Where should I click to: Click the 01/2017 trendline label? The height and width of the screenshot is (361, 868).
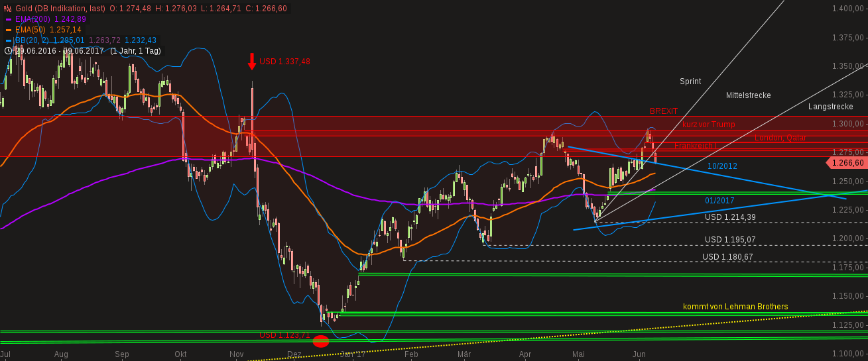(x=719, y=200)
